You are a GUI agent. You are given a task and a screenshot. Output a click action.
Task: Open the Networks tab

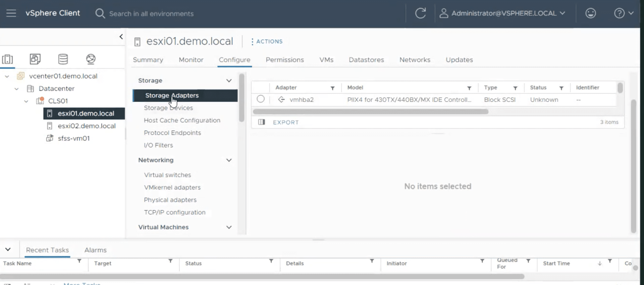(x=415, y=60)
